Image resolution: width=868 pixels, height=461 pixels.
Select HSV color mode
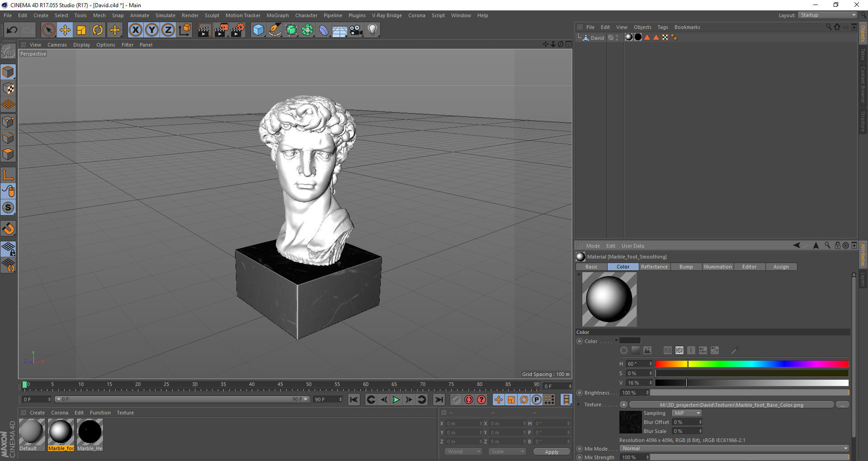pyautogui.click(x=679, y=350)
